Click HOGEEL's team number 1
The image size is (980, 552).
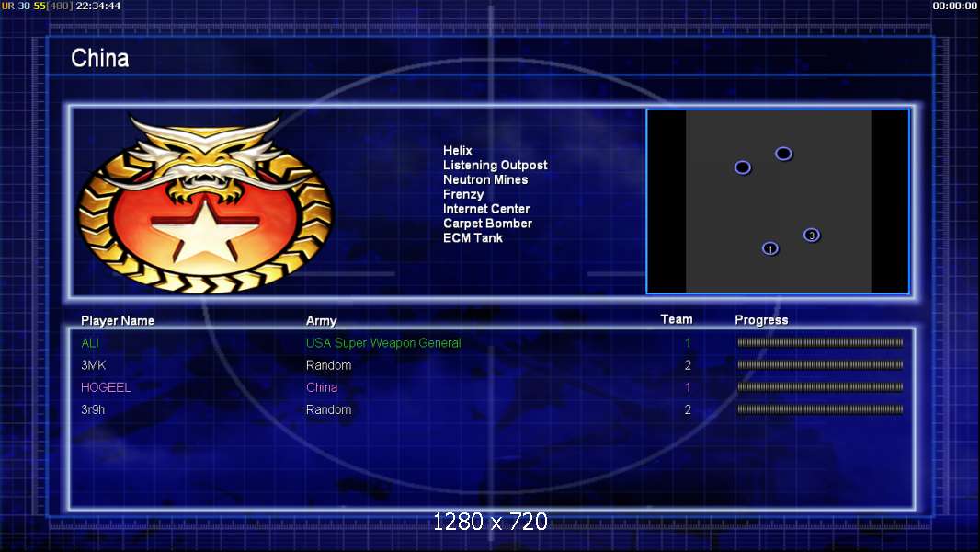pyautogui.click(x=688, y=387)
